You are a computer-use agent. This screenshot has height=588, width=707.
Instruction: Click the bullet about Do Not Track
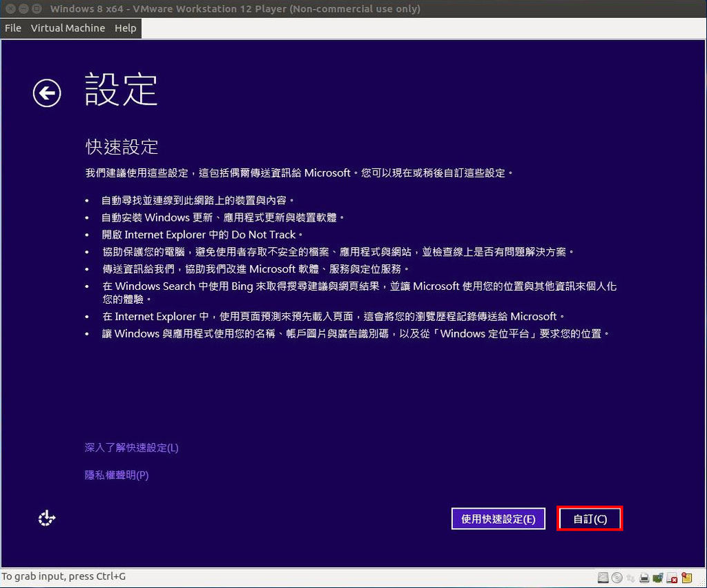point(202,235)
